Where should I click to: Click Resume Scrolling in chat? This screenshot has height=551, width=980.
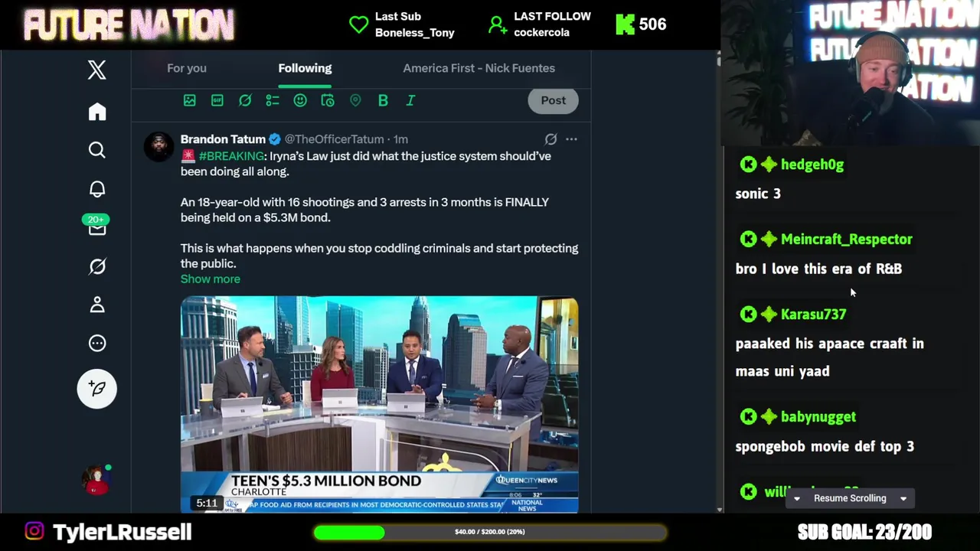point(850,498)
